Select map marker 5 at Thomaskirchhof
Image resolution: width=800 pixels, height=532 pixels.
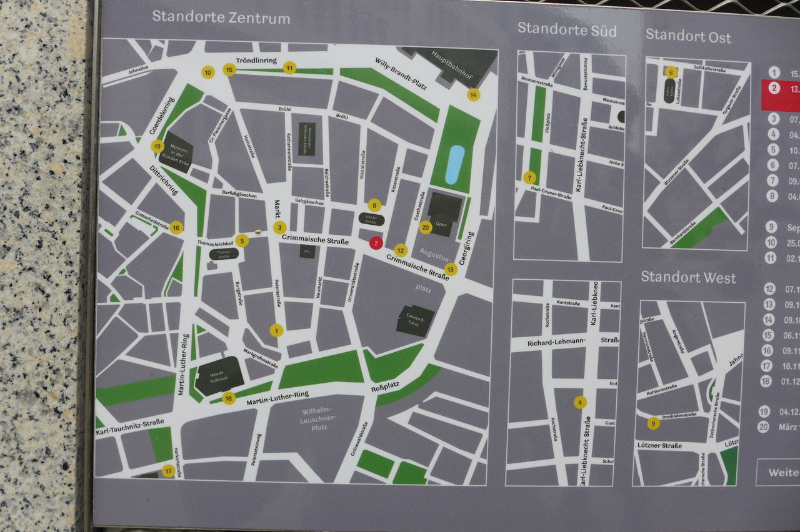[242, 240]
